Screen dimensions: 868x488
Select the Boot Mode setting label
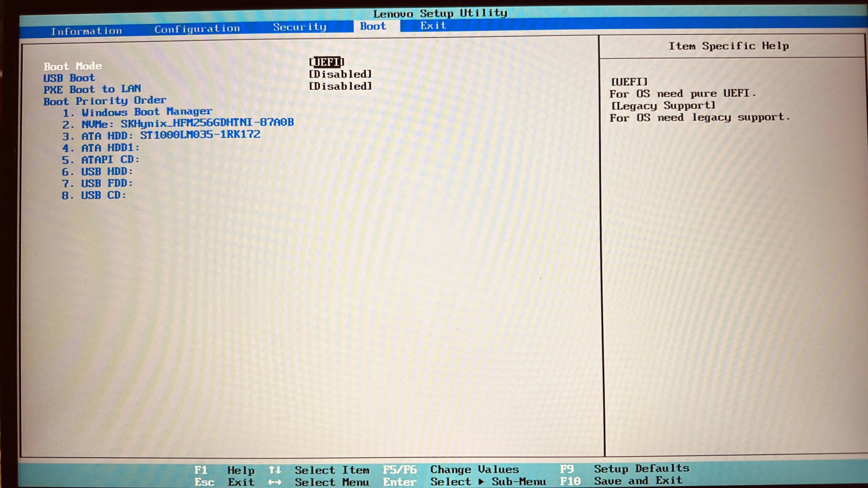tap(73, 66)
